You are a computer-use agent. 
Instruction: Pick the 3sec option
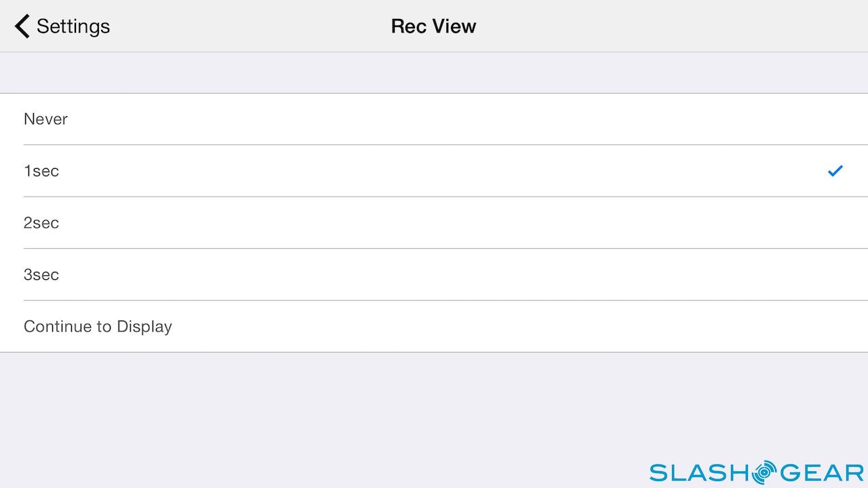(434, 274)
